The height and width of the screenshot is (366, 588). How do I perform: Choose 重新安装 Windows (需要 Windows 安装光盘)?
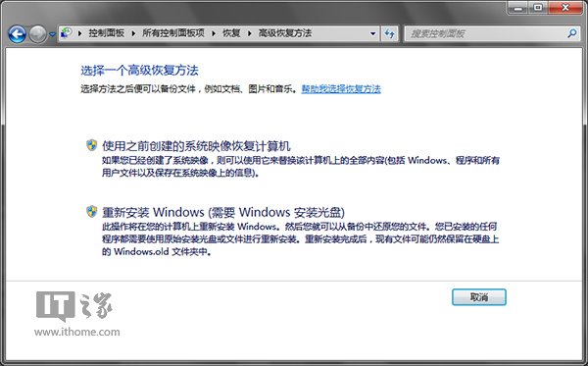[x=223, y=213]
